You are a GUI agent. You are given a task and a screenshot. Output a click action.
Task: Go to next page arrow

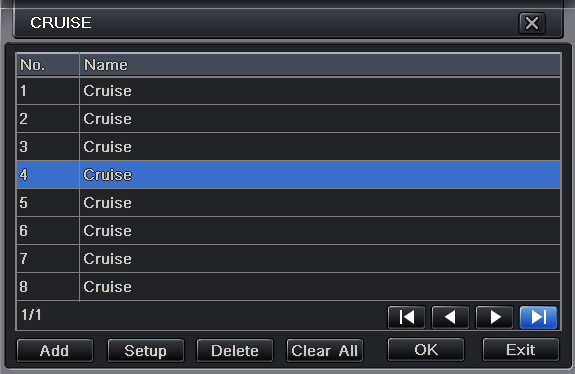tap(494, 317)
